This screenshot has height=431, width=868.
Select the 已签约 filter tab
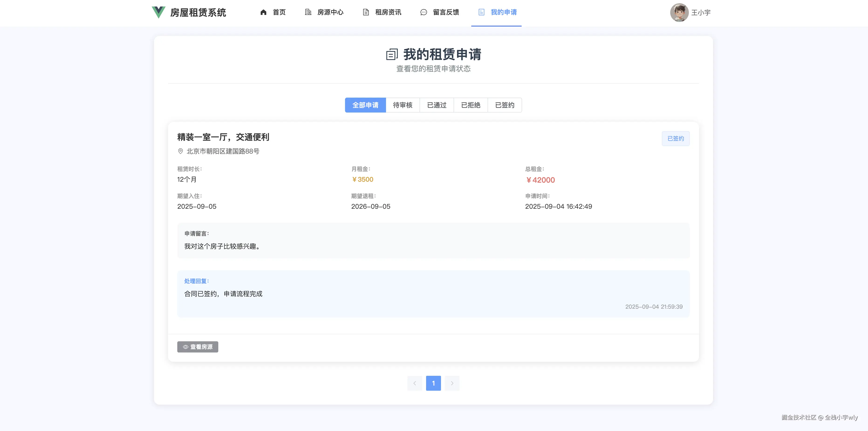(x=504, y=105)
